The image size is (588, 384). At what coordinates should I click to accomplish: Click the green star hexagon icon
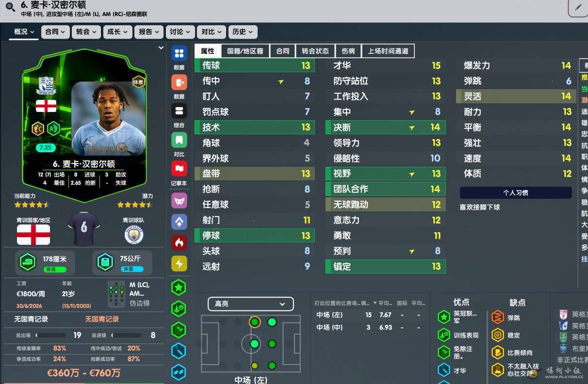click(179, 288)
